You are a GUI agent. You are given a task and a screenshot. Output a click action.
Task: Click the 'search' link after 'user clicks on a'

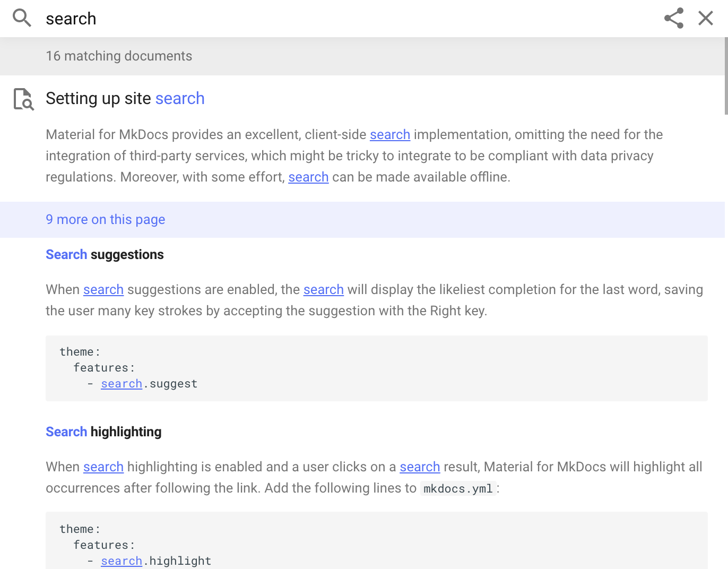420,467
